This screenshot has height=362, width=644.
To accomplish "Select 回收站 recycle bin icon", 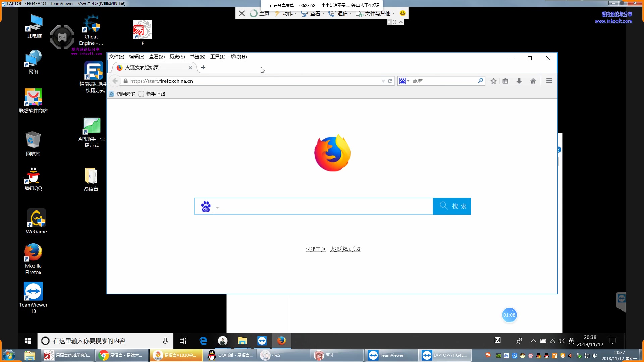I will tap(33, 143).
